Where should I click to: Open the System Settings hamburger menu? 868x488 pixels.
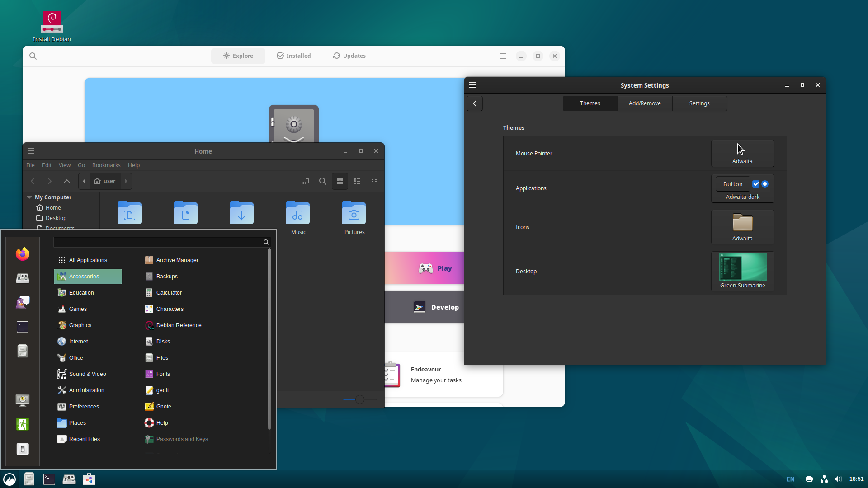[x=472, y=85]
